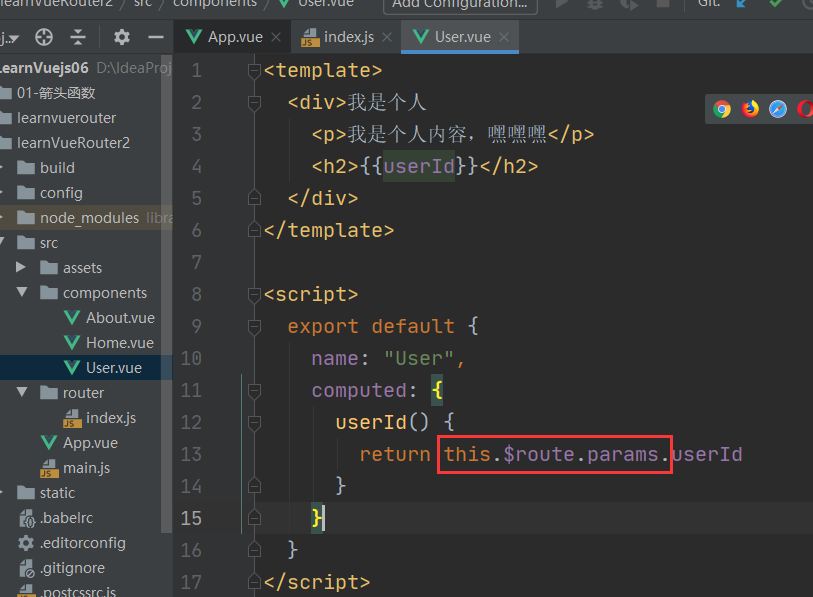813x597 pixels.
Task: Select learnVueRouter2 folder in tree
Action: click(73, 143)
